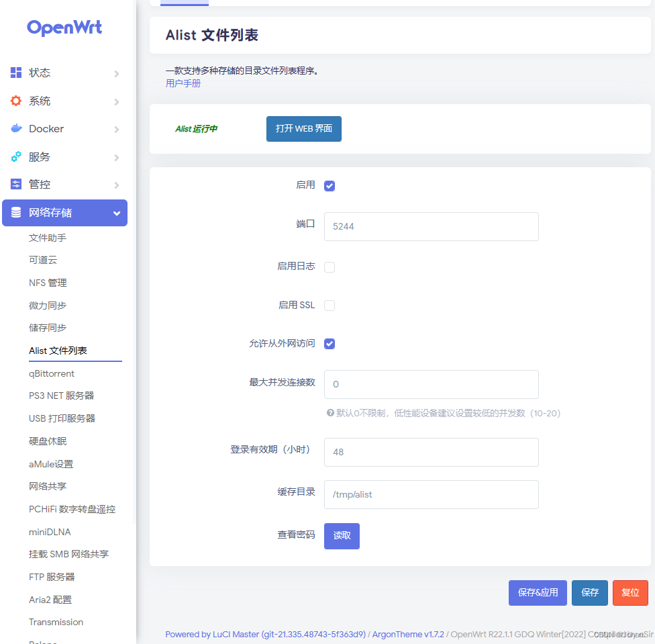Screen dimensions: 655x644
Task: Open 网络共享 submenu item
Action: (48, 486)
